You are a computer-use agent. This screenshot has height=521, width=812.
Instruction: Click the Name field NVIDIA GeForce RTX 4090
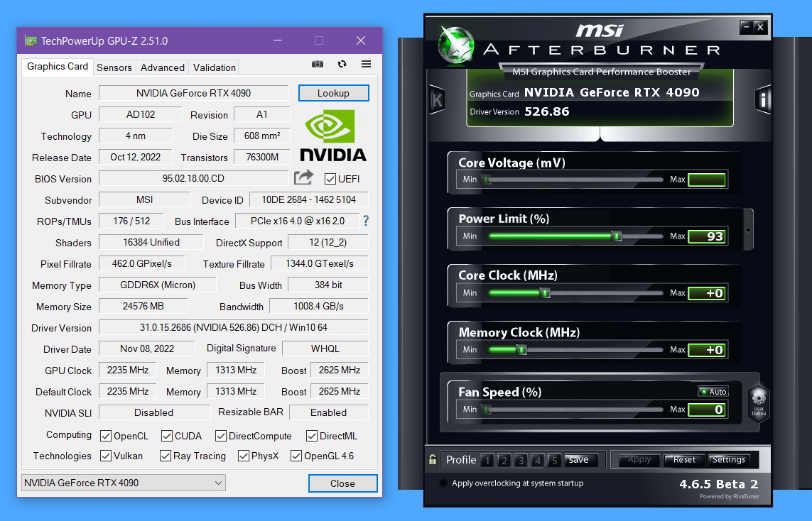pos(194,93)
